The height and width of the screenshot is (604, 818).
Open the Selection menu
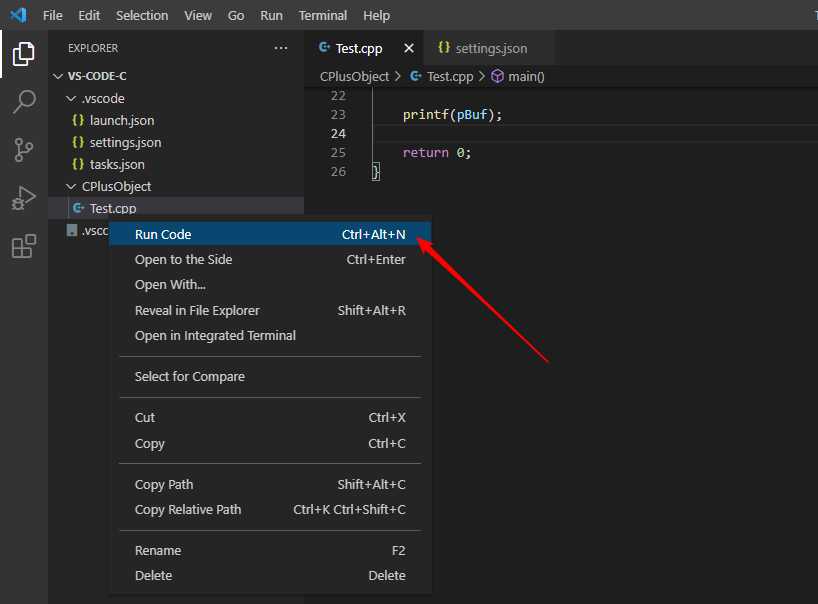tap(142, 16)
